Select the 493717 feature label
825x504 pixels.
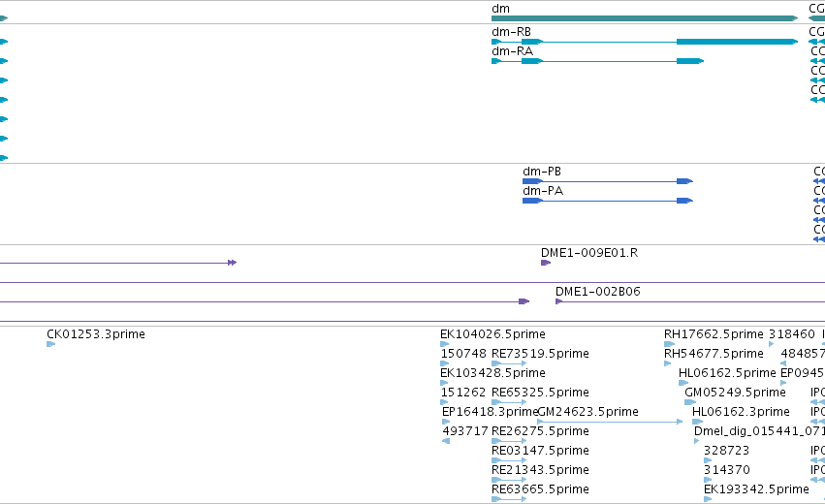465,431
